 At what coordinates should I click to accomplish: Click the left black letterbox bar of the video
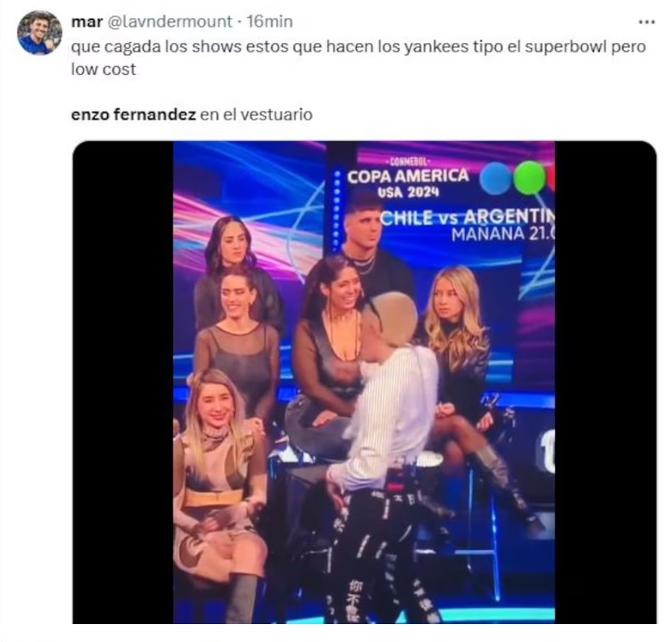tap(123, 382)
